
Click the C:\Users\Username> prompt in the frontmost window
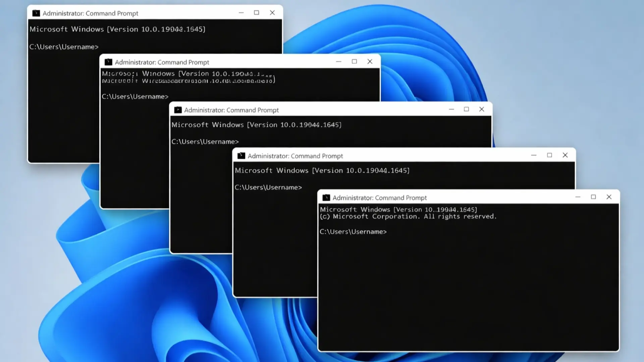pos(353,232)
